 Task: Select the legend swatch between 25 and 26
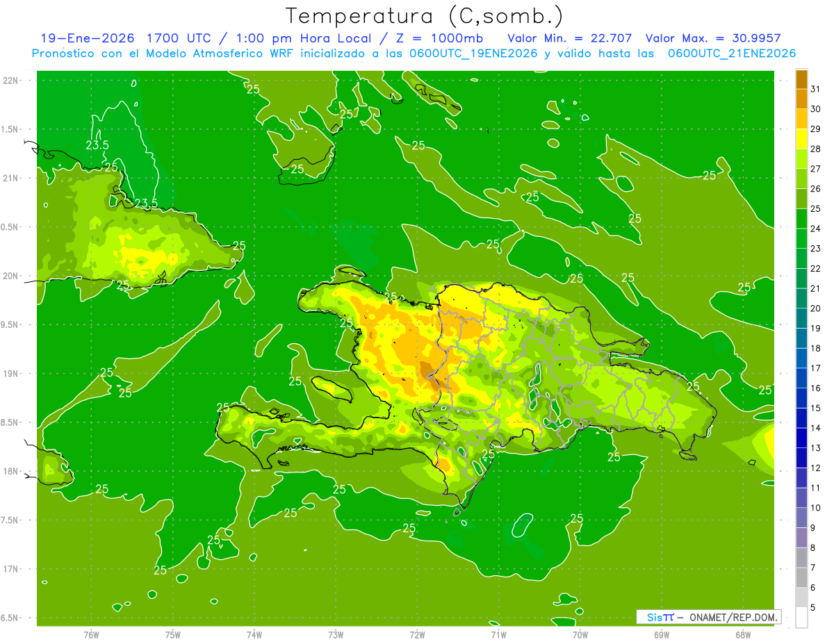801,199
